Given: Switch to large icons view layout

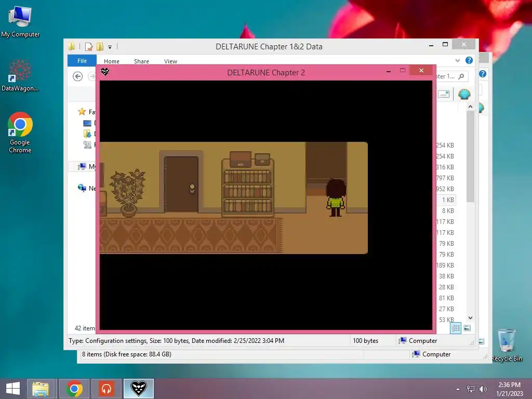Looking at the screenshot, I should 467,328.
